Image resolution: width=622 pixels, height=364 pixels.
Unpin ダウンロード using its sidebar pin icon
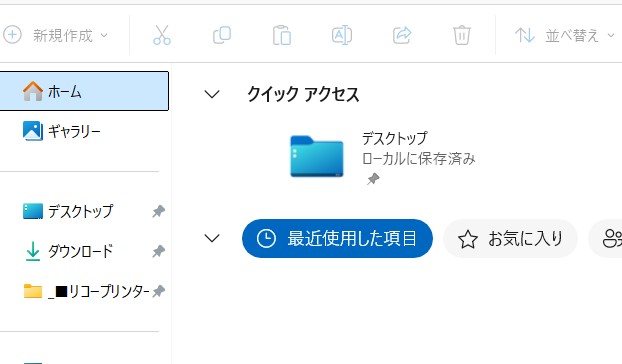(x=159, y=251)
